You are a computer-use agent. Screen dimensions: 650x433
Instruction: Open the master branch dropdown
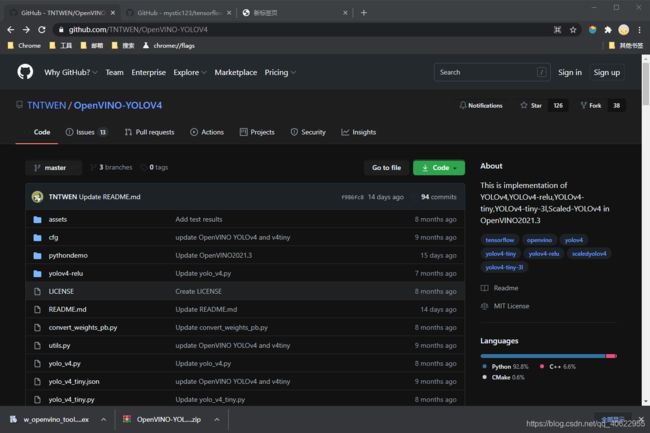tap(50, 168)
